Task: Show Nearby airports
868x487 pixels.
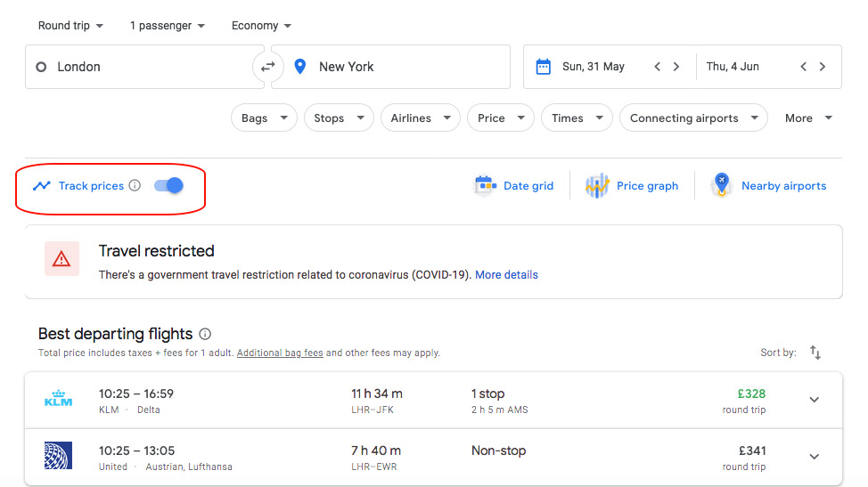Action: [x=769, y=186]
